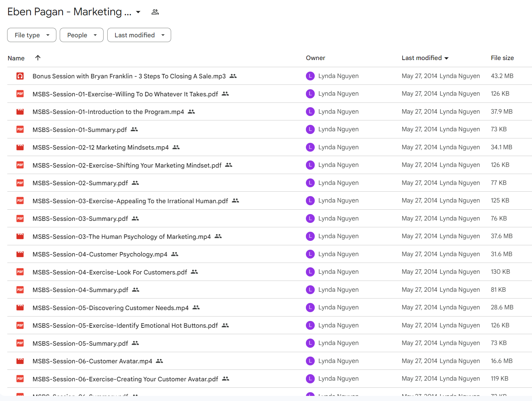Click the Eben Pagan - Marketing folder title
Viewport: 532px width, 401px height.
pyautogui.click(x=69, y=12)
